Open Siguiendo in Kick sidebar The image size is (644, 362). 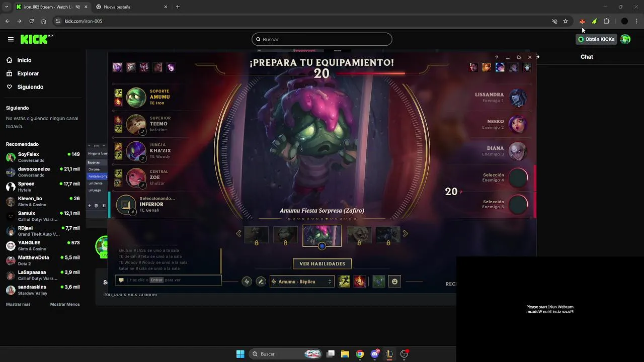pyautogui.click(x=30, y=87)
